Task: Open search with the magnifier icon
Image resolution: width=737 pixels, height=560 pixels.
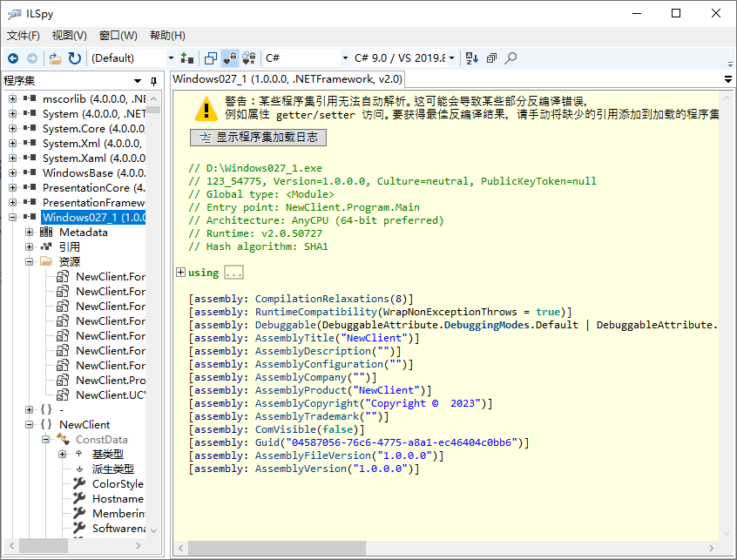Action: click(x=510, y=58)
